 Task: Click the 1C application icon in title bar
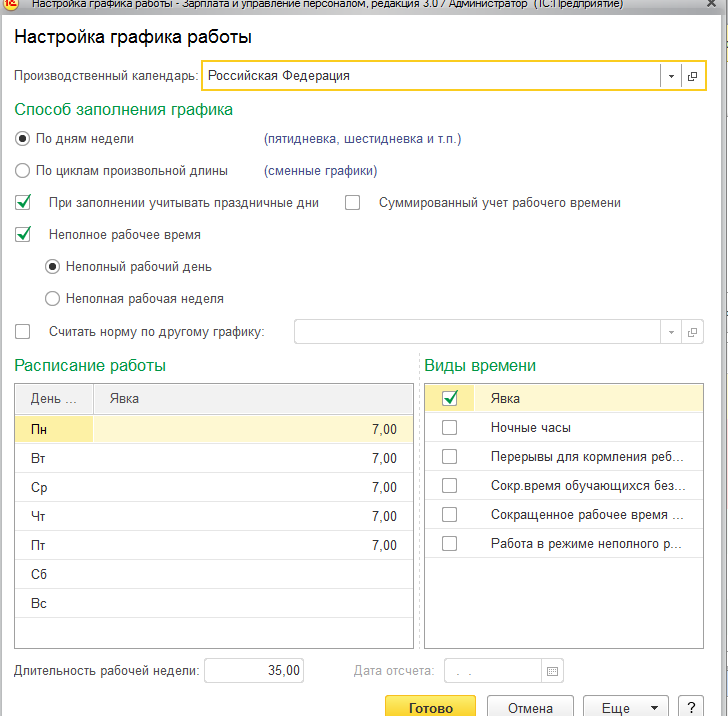(12, 4)
